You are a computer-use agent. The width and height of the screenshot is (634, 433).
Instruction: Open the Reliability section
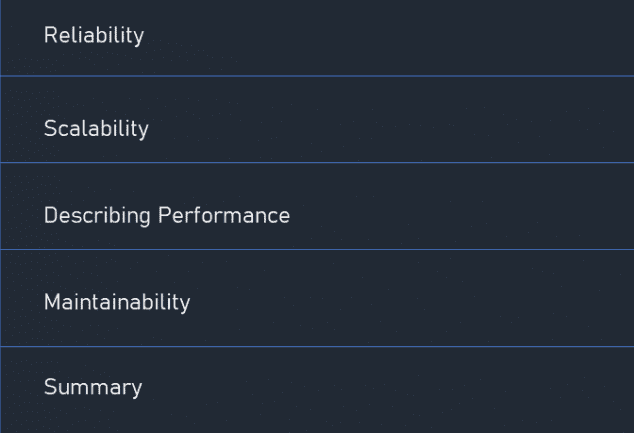317,37
